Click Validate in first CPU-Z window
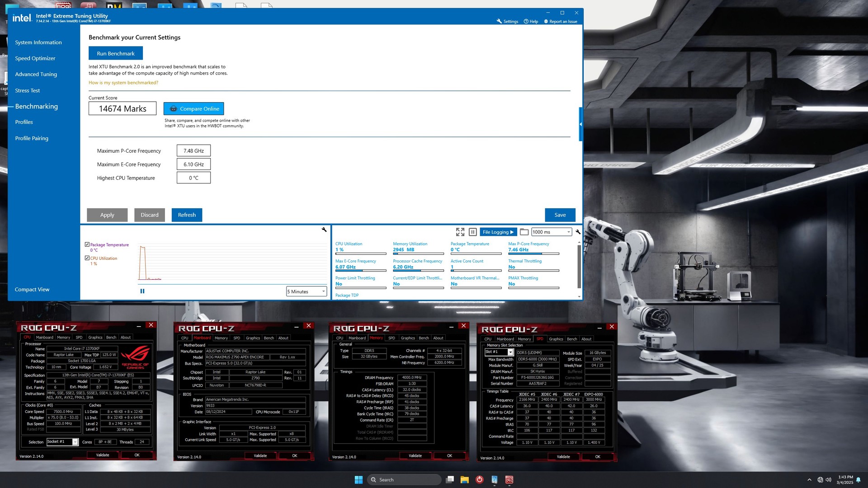This screenshot has height=488, width=868. click(103, 455)
